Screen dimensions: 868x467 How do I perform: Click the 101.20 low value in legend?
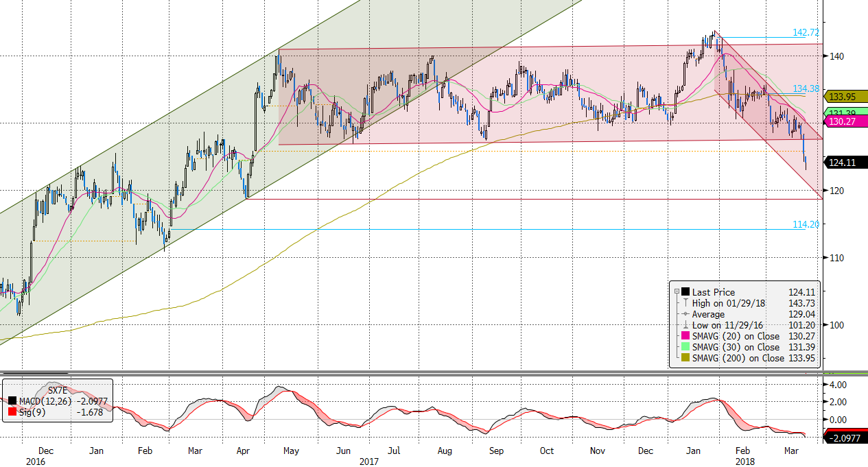pos(801,325)
